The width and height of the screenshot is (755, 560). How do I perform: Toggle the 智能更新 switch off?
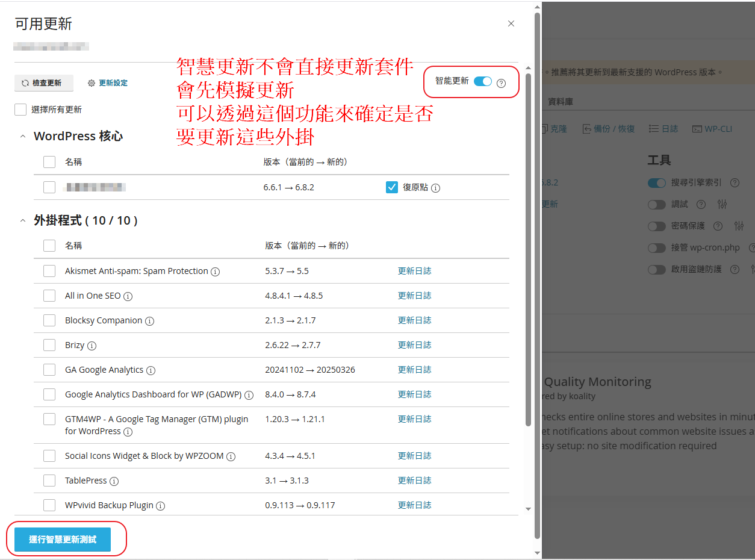[x=483, y=82]
